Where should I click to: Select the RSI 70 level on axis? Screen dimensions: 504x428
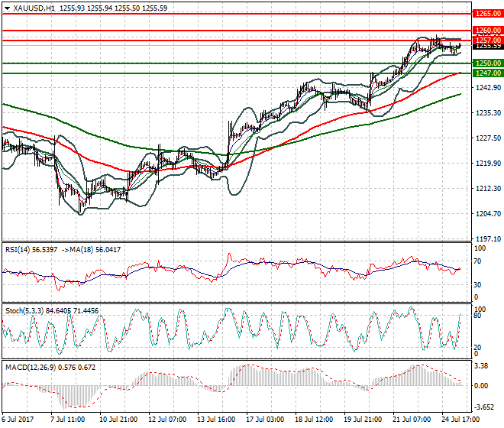click(x=478, y=261)
